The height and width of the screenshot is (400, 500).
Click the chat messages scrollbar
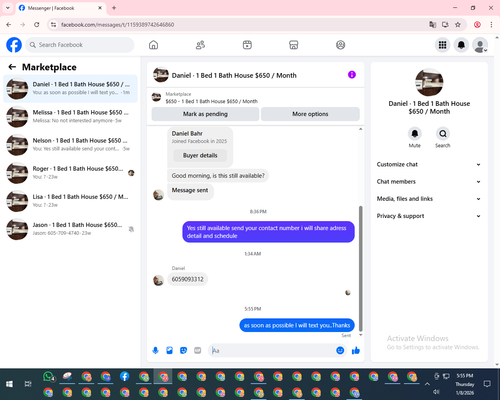[360, 268]
